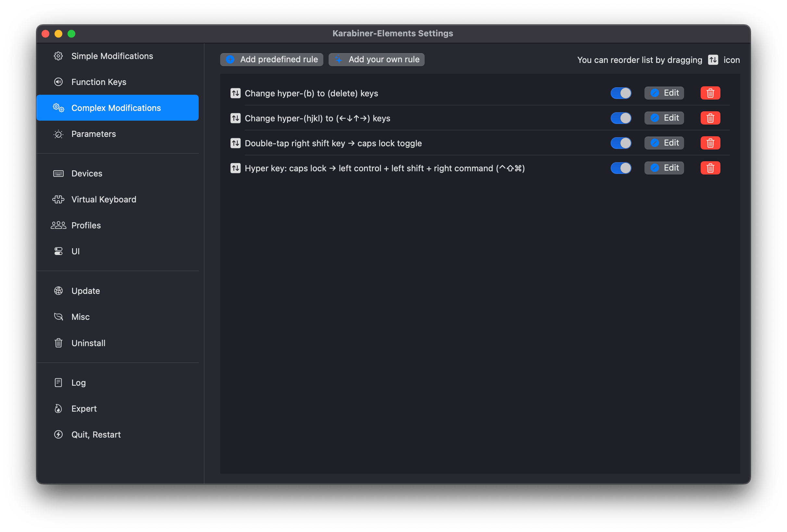Image resolution: width=787 pixels, height=532 pixels.
Task: Open the Devices section
Action: 117,174
